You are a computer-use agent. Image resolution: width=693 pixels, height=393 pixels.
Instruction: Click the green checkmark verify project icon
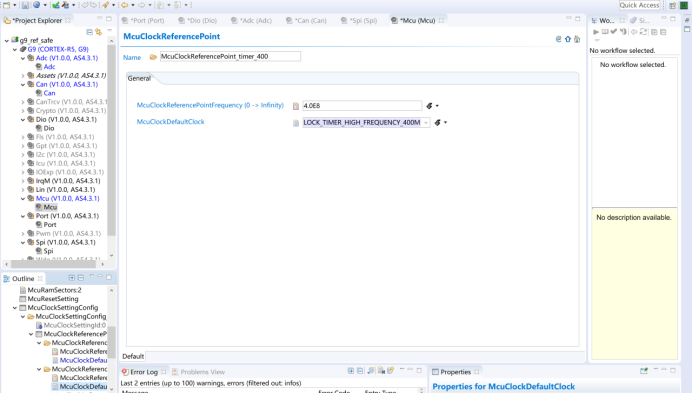(56, 5)
